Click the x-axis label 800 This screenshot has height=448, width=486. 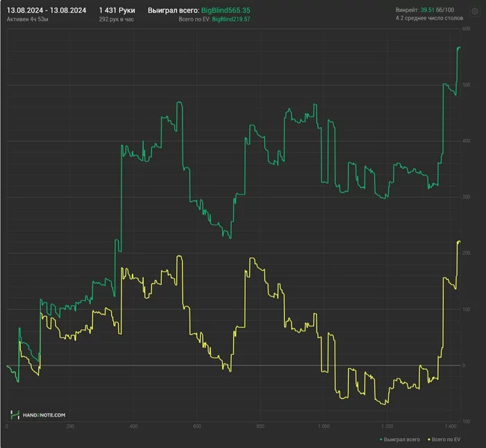(260, 426)
